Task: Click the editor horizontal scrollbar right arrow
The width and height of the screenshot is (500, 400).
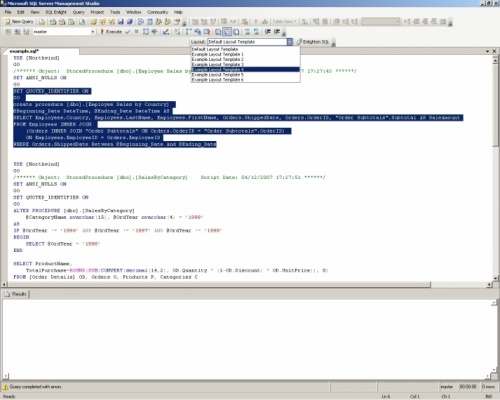Action: coord(490,285)
